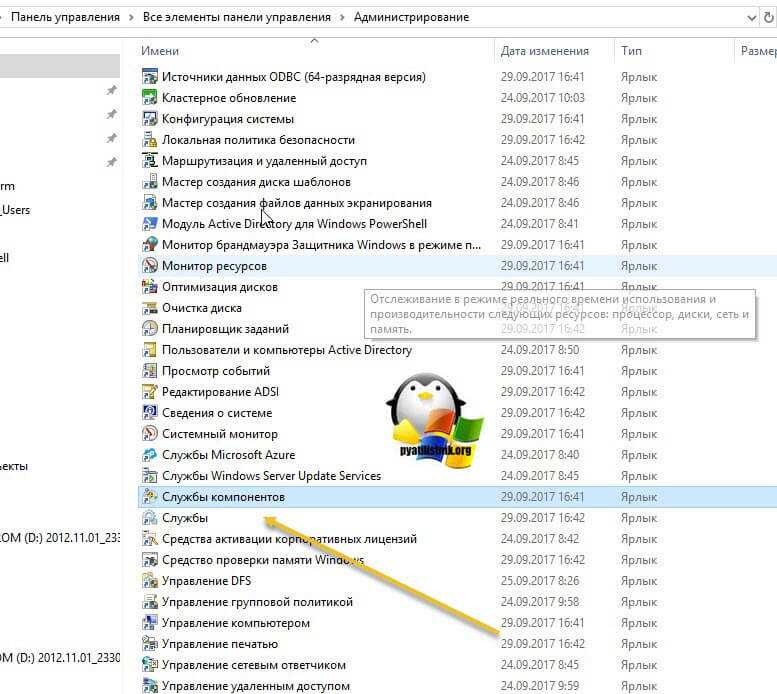777x694 pixels.
Task: Click the Службы gears icon
Action: (150, 518)
